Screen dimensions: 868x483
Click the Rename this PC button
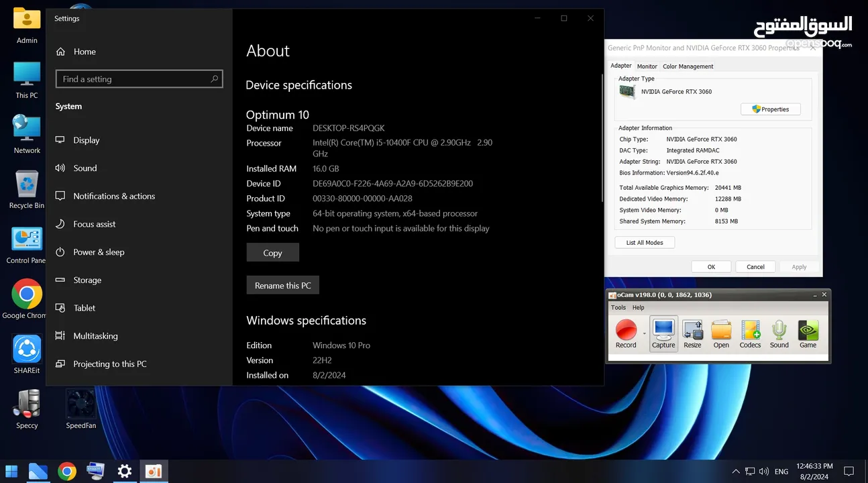tap(283, 285)
